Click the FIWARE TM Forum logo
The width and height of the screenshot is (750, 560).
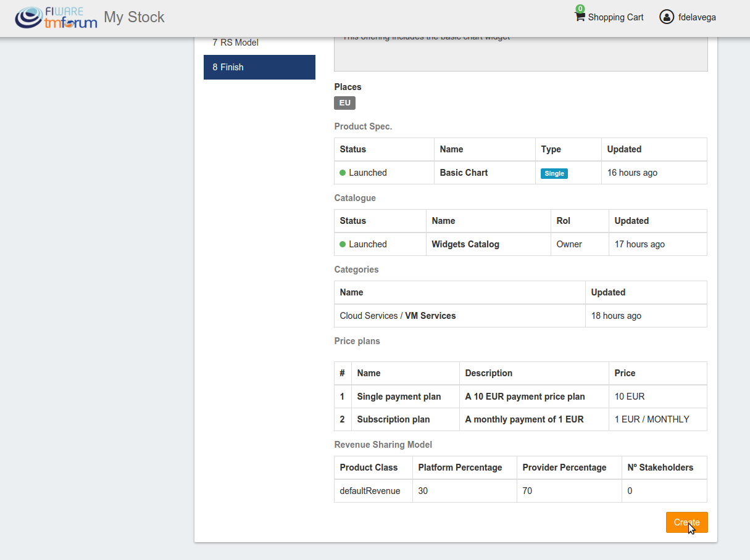(x=56, y=17)
